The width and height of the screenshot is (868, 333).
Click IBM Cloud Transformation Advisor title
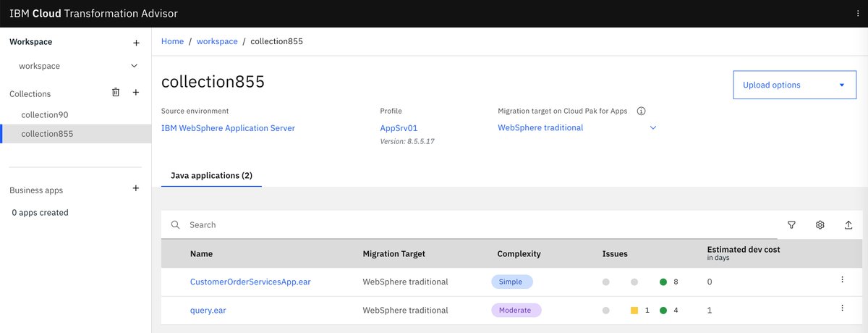coord(93,14)
